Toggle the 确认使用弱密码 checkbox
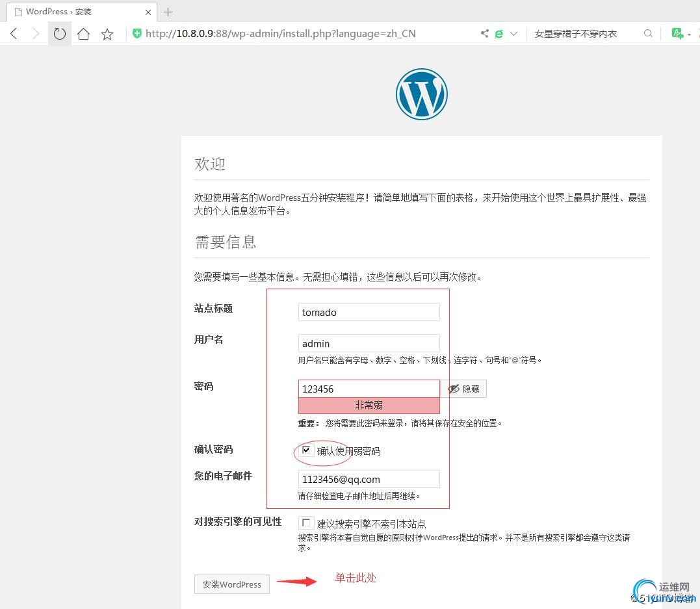Viewport: 700px width, 609px height. (x=306, y=450)
